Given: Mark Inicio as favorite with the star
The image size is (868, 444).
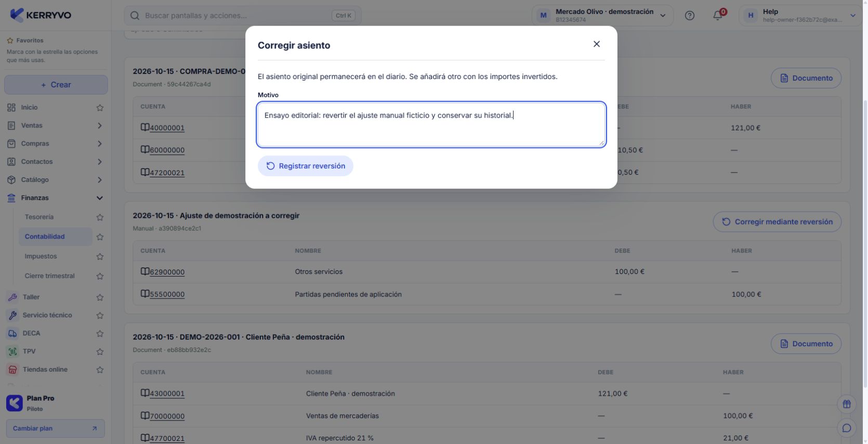Looking at the screenshot, I should [100, 108].
